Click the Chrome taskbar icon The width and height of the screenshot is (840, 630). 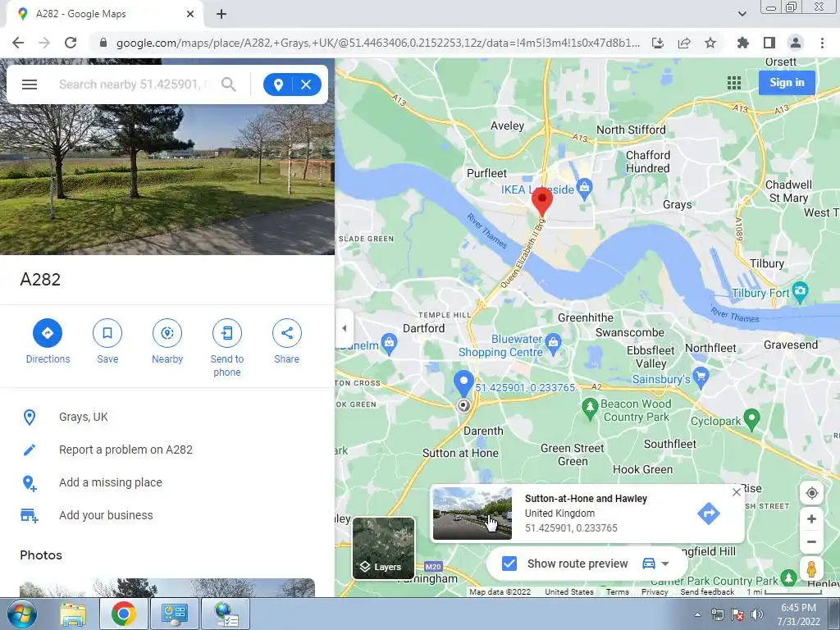(123, 614)
